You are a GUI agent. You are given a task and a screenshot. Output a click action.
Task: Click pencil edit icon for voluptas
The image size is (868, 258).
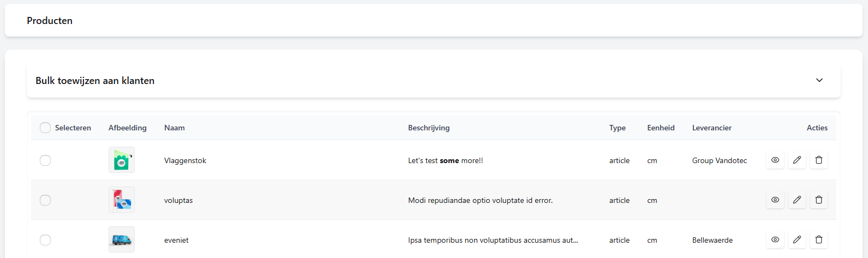[x=797, y=200]
